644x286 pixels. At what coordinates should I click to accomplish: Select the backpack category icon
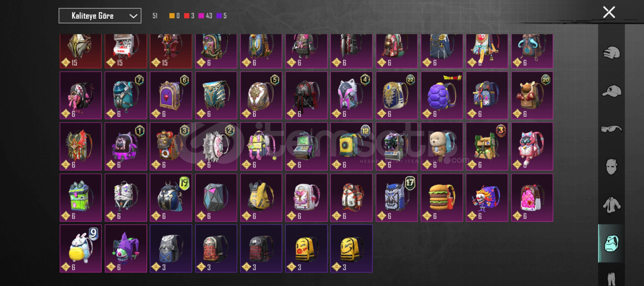[611, 243]
